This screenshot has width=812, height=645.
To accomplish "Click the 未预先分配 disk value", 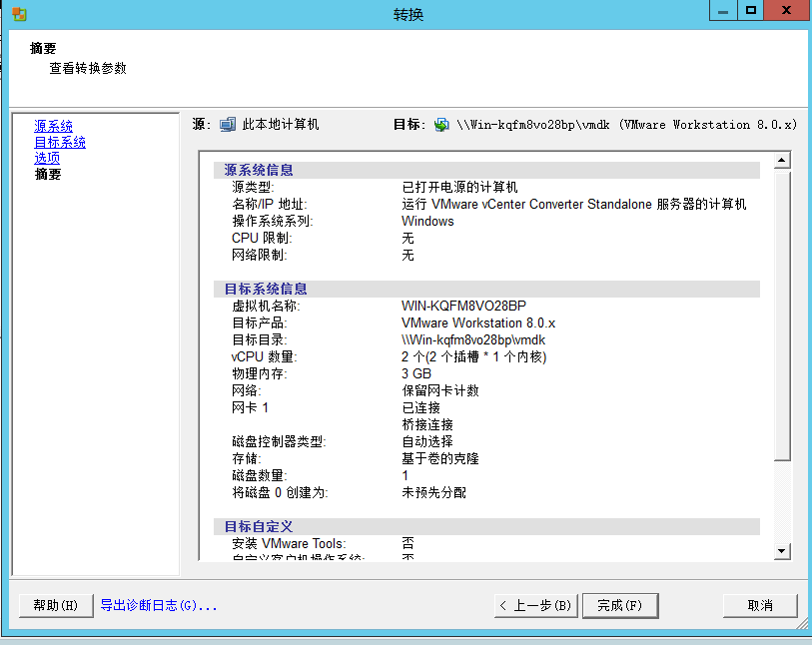I will coord(433,493).
